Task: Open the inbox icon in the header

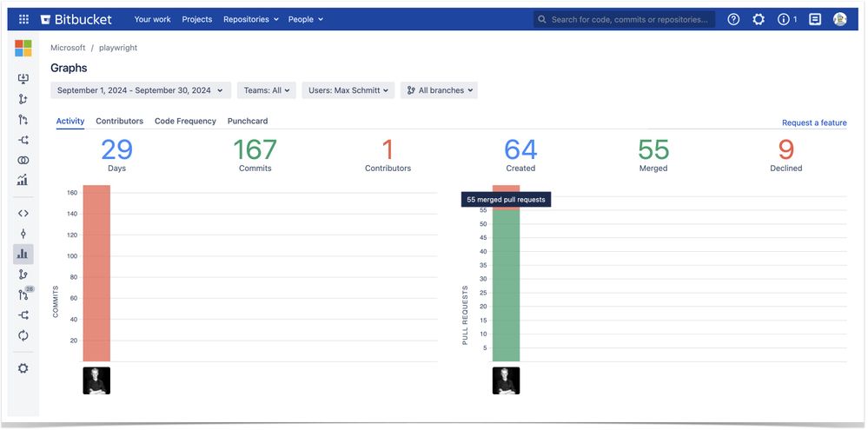Action: click(x=815, y=19)
